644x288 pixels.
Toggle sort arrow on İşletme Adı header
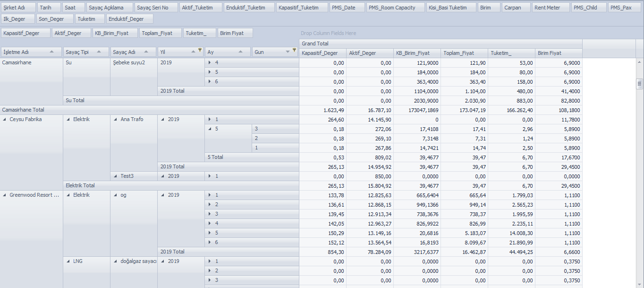coord(52,52)
